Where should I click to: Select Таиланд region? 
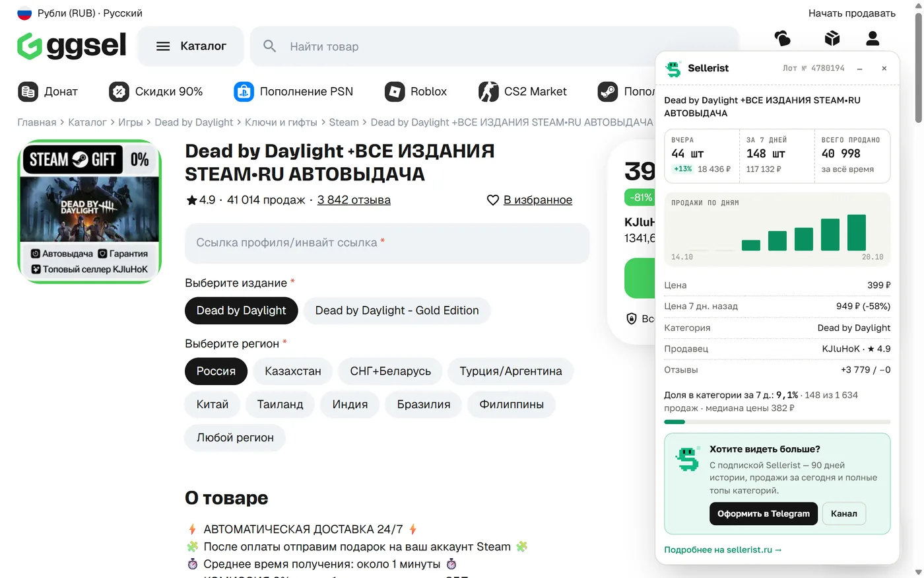[280, 404]
